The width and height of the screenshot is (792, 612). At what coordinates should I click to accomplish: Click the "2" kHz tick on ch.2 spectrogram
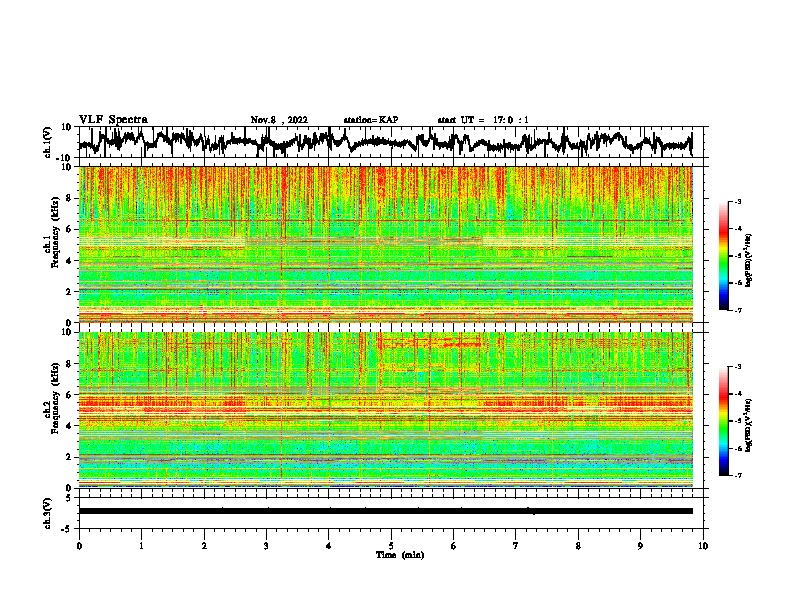click(x=69, y=457)
